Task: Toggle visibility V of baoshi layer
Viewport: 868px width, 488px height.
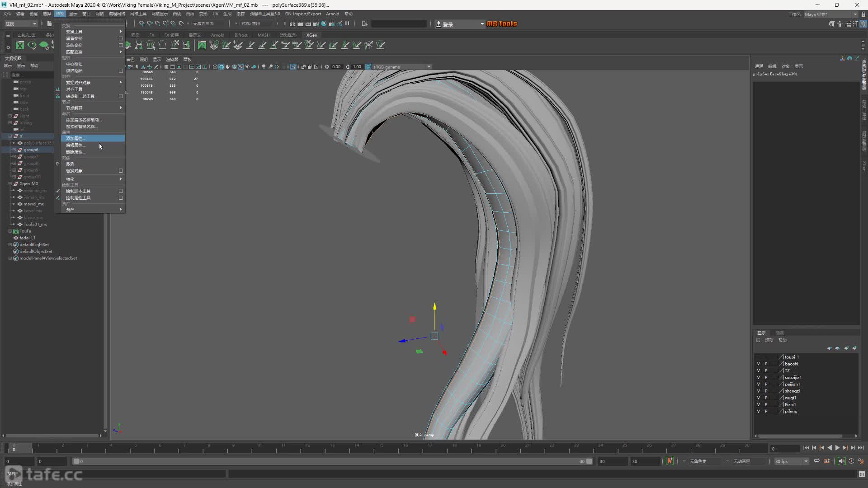Action: [758, 364]
